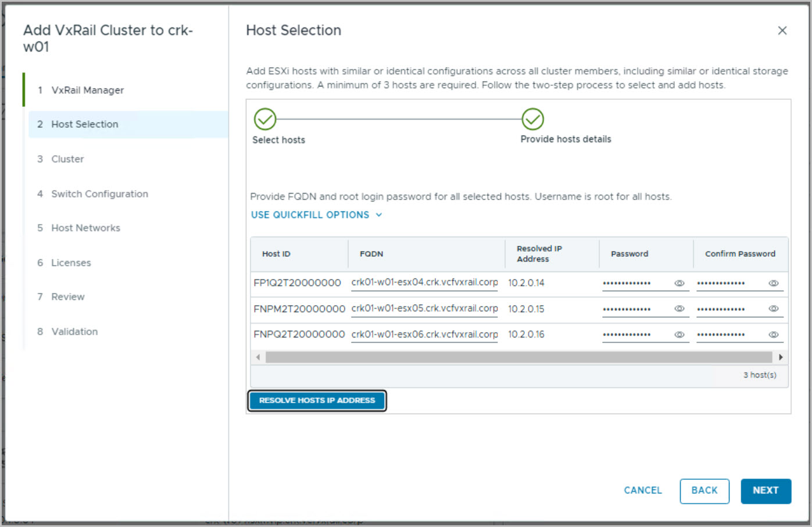Edit FQDN field for crk01-w01-esx05

(424, 309)
